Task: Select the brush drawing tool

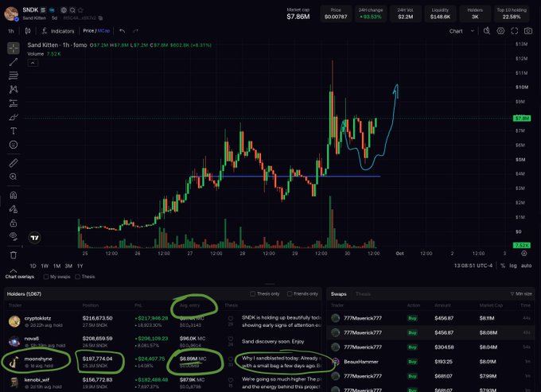Action: point(14,117)
